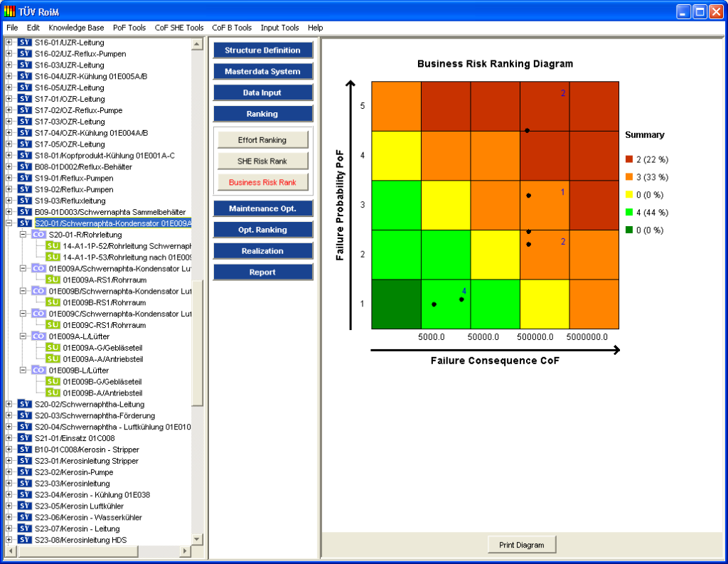Open the Knowledge Base menu

(76, 28)
